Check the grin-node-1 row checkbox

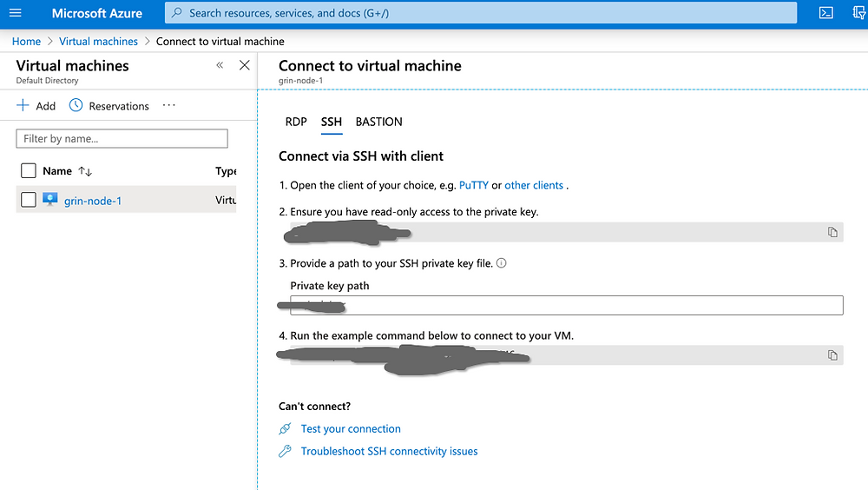click(29, 200)
